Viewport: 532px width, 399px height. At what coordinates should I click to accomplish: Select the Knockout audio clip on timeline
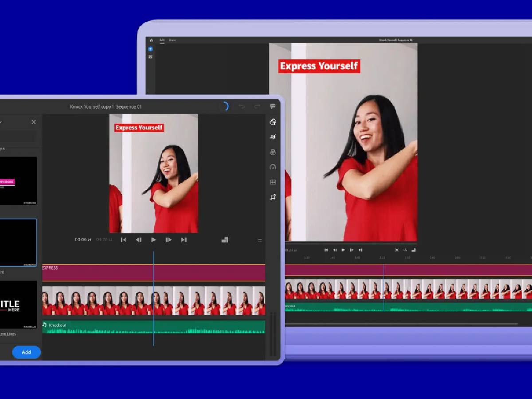(x=153, y=327)
